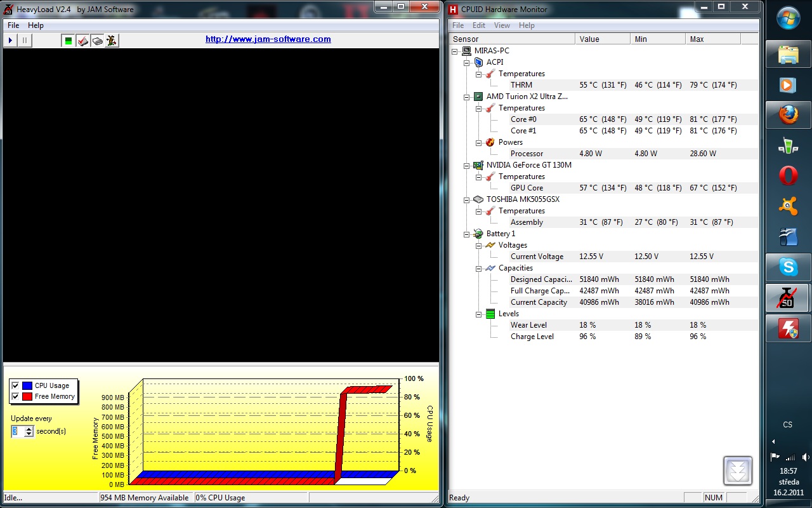
Task: Open the File menu in Hardware Monitor
Action: (x=458, y=25)
